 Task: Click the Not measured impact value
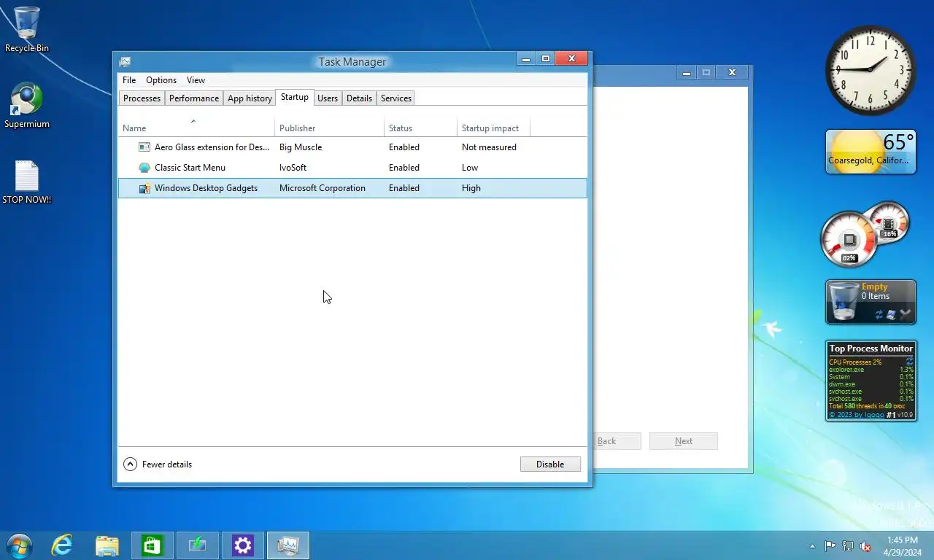click(x=489, y=147)
